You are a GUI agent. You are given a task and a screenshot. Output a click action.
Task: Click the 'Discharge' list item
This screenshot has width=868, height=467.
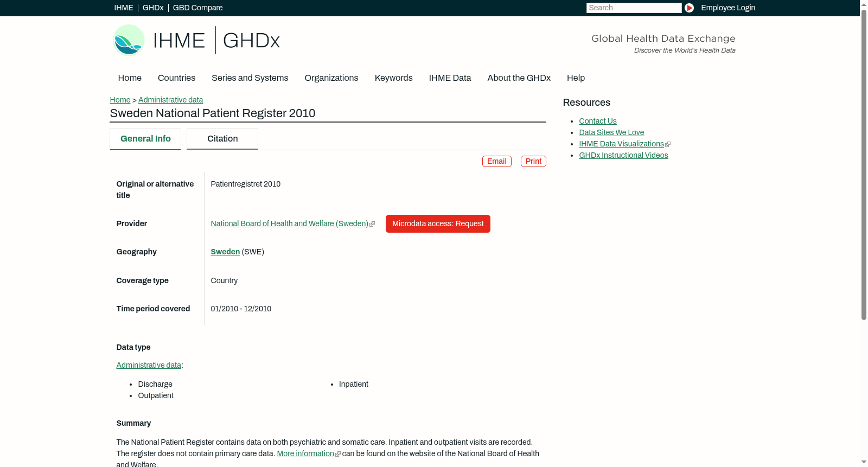[x=155, y=384]
